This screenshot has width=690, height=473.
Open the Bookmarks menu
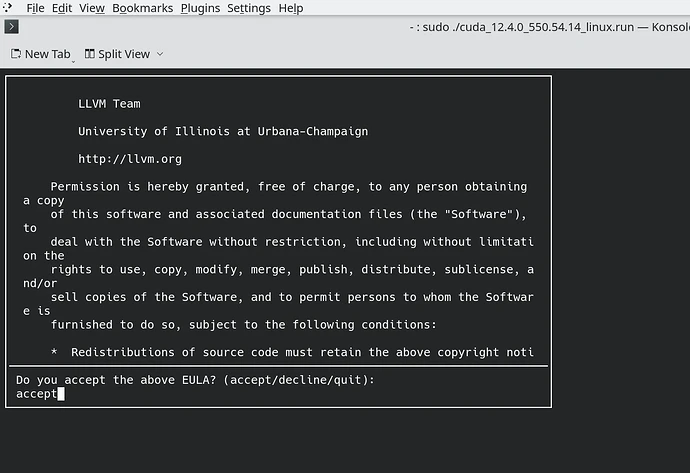pos(142,8)
